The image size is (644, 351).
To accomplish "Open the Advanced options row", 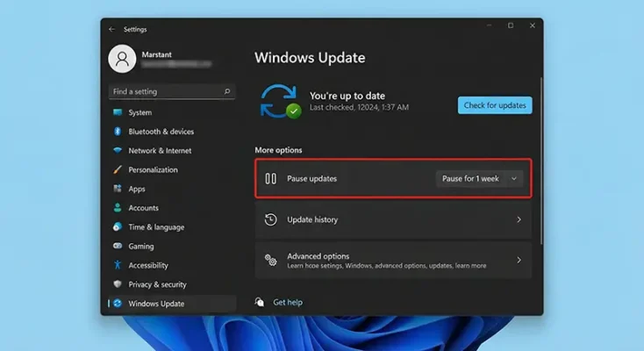I will tap(393, 260).
